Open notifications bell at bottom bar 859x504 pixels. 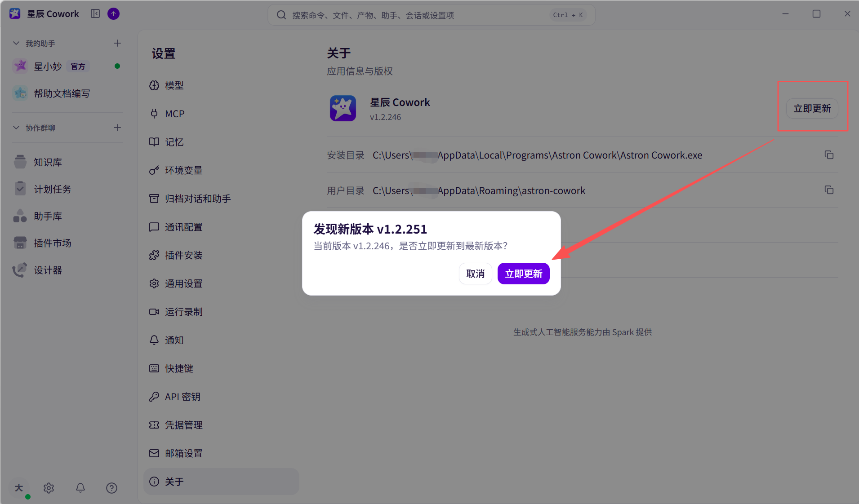(80, 488)
